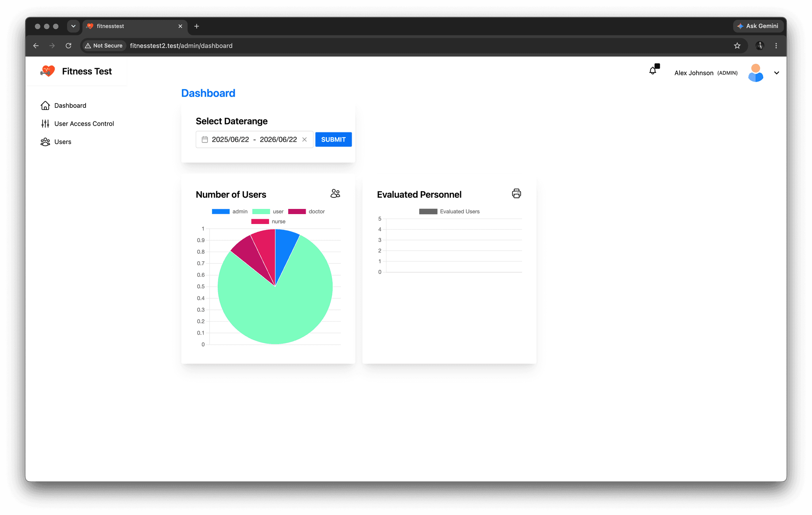The width and height of the screenshot is (812, 515).
Task: Submit the selected date range
Action: click(x=333, y=140)
